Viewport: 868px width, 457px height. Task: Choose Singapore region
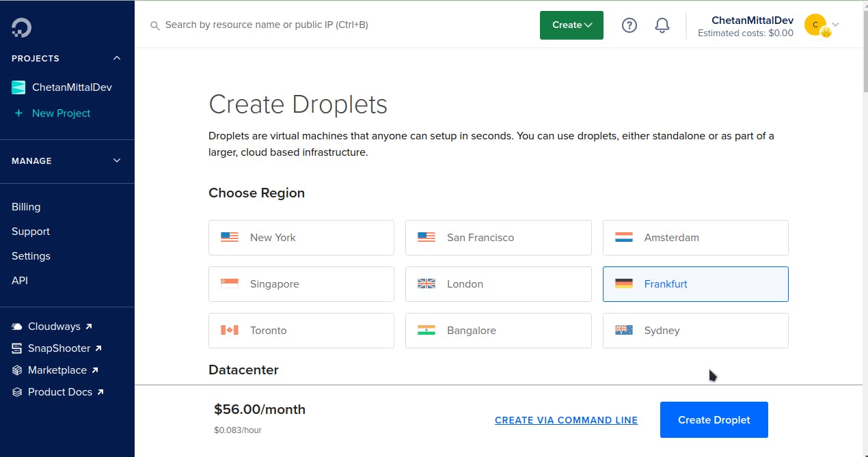click(301, 284)
